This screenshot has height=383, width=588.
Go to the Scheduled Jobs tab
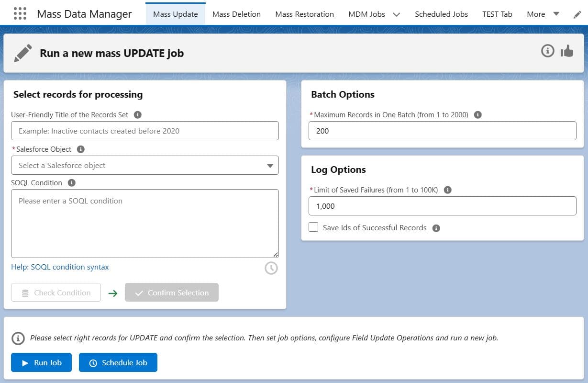442,14
